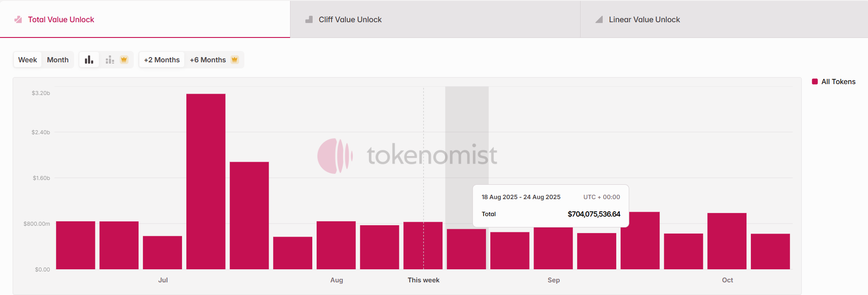This screenshot has width=868, height=295.
Task: Click the crown icon on +6 Months
Action: coord(235,60)
